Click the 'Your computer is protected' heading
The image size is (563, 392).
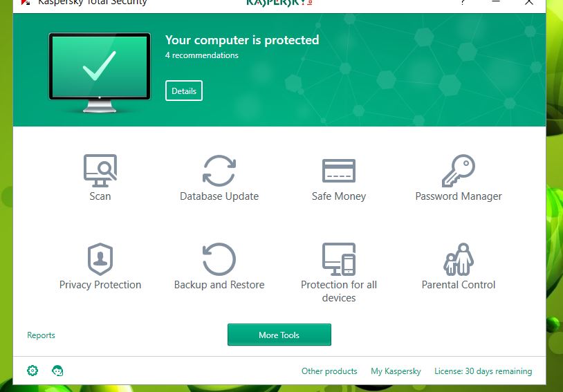click(x=242, y=40)
